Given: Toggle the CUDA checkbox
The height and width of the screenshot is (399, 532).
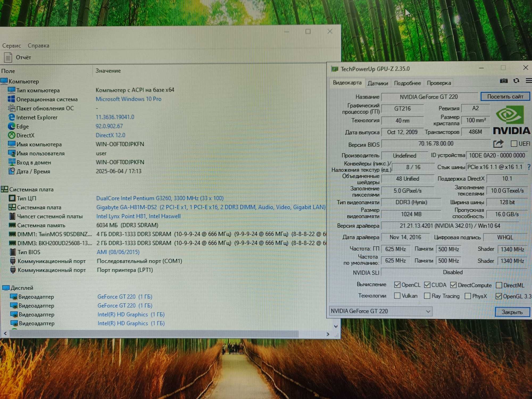Looking at the screenshot, I should 427,285.
